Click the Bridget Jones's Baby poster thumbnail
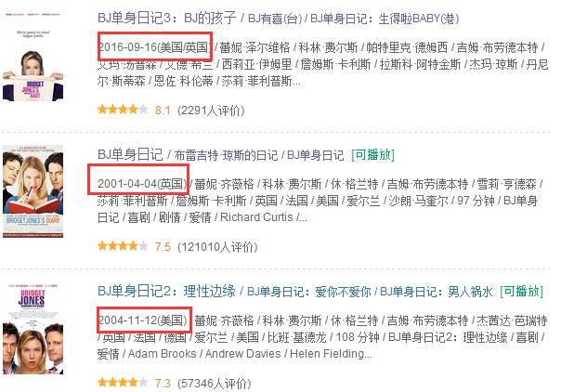 pyautogui.click(x=33, y=57)
